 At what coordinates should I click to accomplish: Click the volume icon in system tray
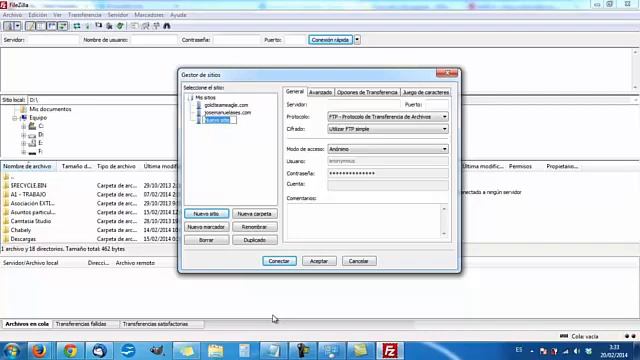[577, 351]
